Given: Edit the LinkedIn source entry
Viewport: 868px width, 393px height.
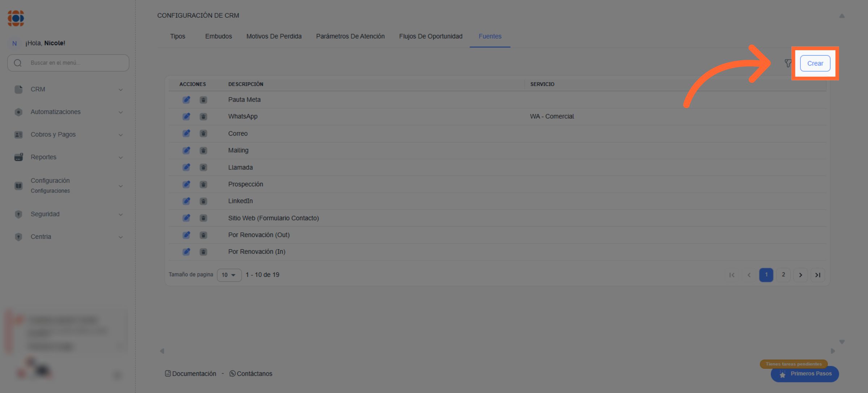Looking at the screenshot, I should [x=186, y=201].
